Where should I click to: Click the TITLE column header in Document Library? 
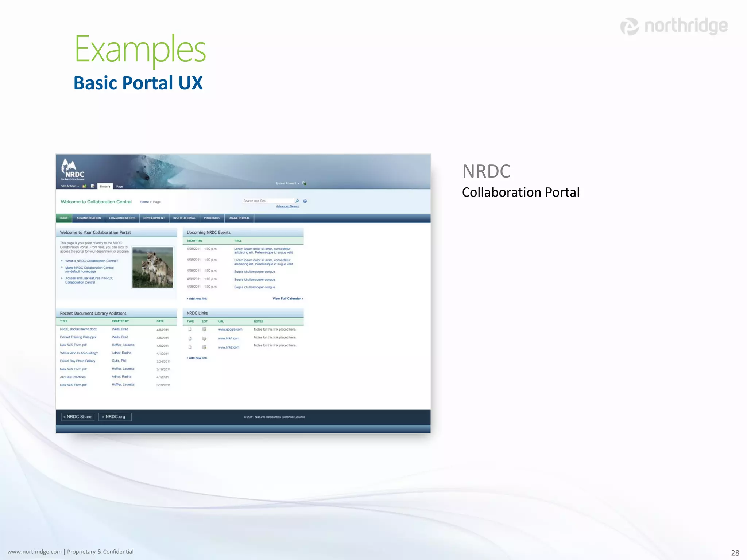point(64,321)
